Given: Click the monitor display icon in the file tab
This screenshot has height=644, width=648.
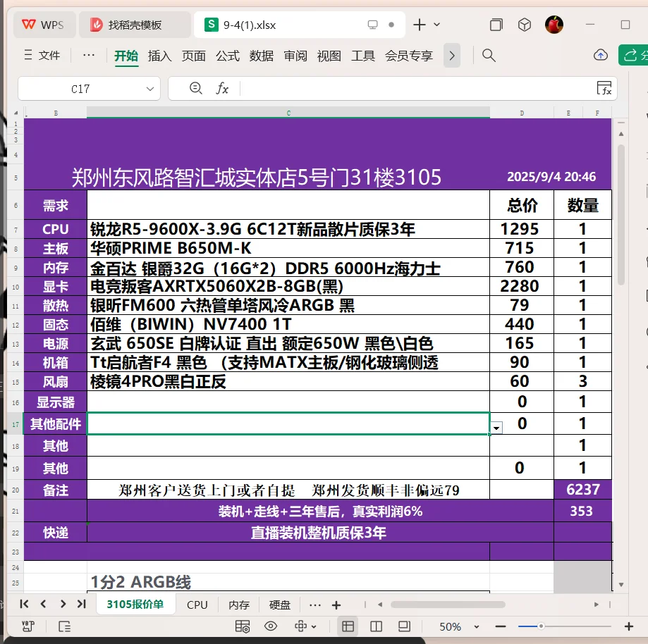Looking at the screenshot, I should tap(372, 25).
